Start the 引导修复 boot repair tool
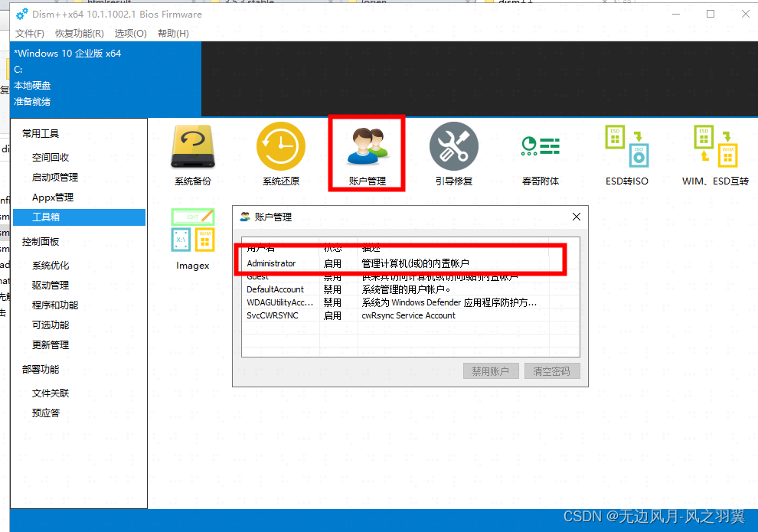Screen dimensions: 758x532 point(454,155)
